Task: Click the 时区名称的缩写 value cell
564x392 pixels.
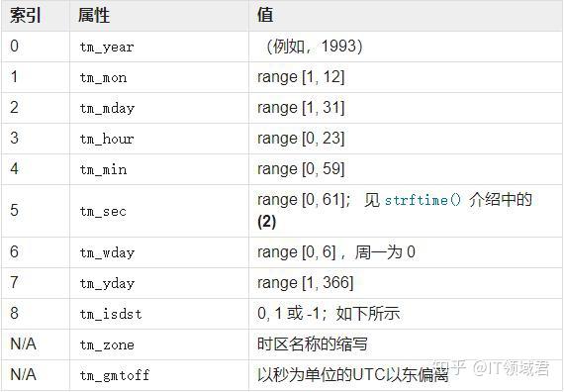Action: pyautogui.click(x=406, y=344)
